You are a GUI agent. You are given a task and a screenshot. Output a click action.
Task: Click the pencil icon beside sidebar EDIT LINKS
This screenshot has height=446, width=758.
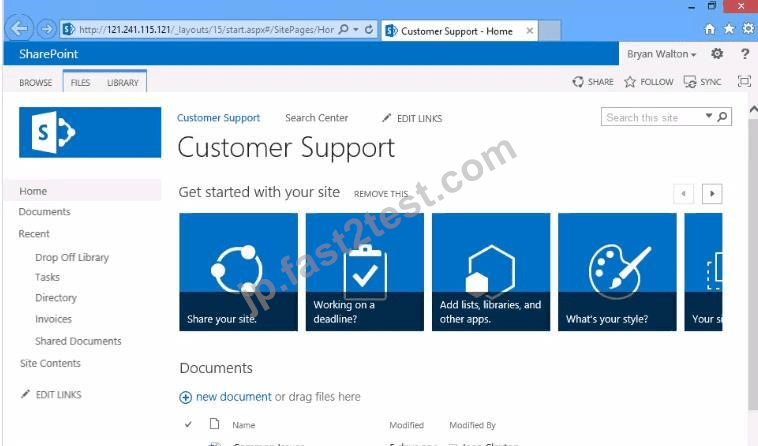[25, 394]
